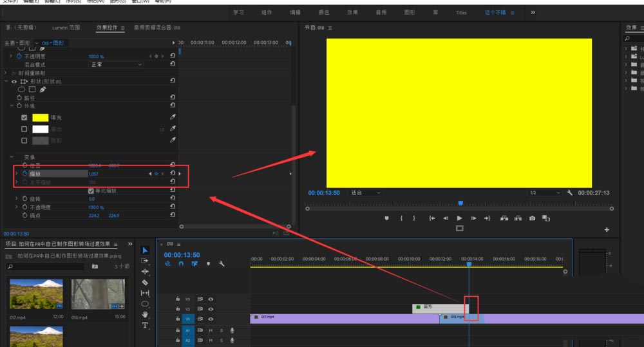This screenshot has width=644, height=347.
Task: Toggle timeline Snap magnet icon
Action: pos(181,264)
